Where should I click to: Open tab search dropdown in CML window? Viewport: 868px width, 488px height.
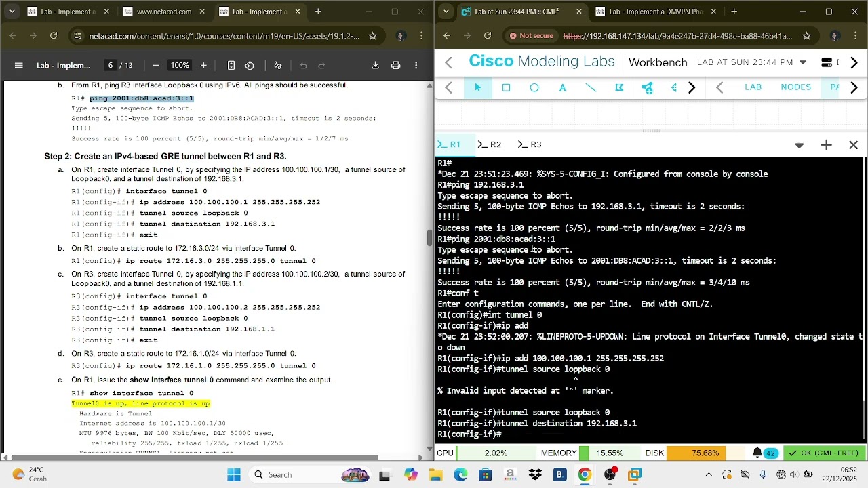pyautogui.click(x=445, y=12)
